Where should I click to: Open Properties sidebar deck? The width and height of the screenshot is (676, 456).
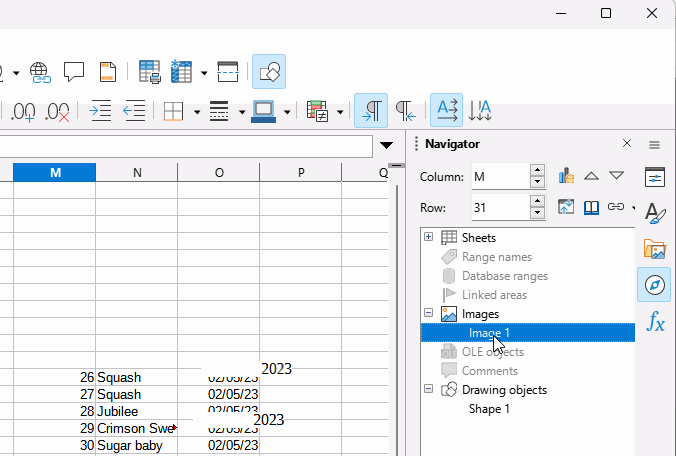pyautogui.click(x=654, y=177)
